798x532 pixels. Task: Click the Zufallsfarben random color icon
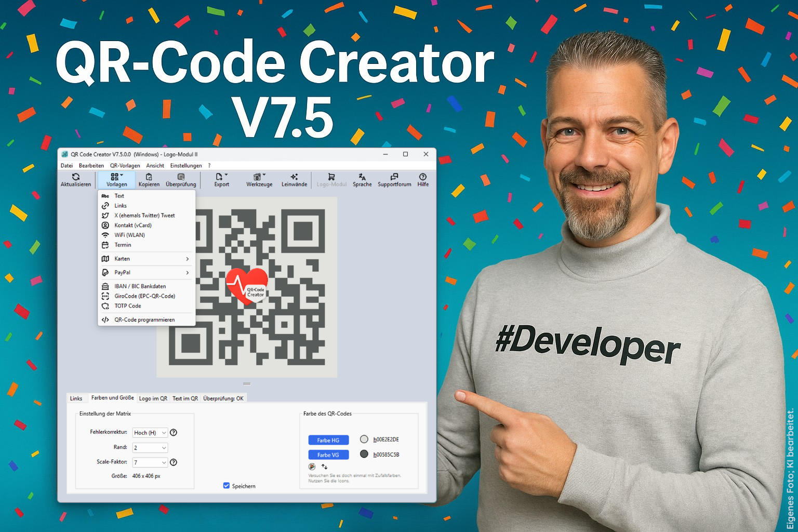[x=311, y=467]
